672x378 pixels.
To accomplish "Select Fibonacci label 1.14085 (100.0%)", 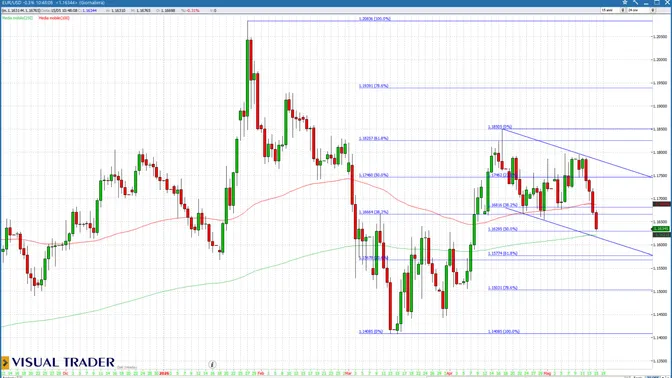I will coord(504,331).
